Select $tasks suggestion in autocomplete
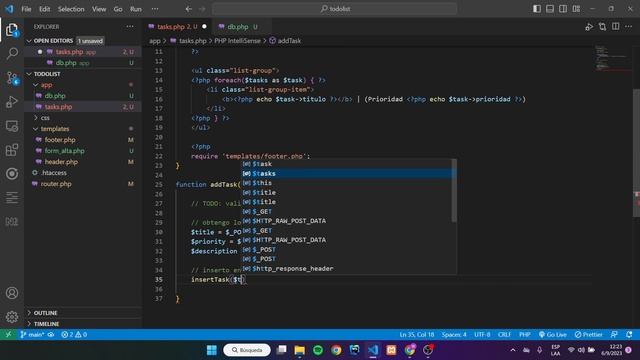 coord(347,173)
